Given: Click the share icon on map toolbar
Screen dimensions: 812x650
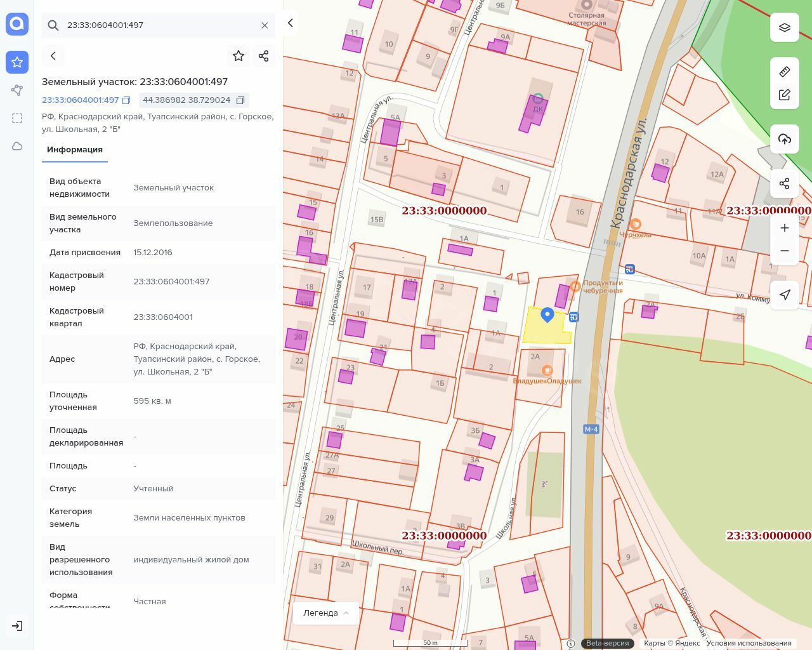Looking at the screenshot, I should click(x=785, y=183).
